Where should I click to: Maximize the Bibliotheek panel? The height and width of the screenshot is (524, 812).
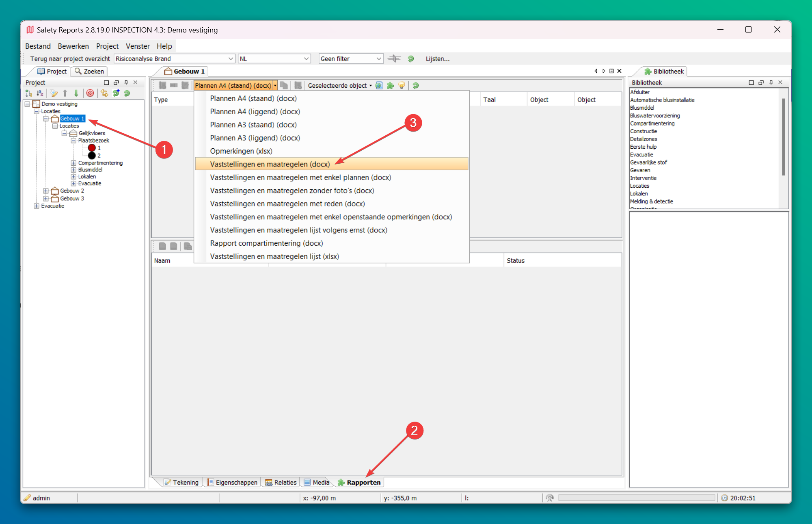coord(751,82)
